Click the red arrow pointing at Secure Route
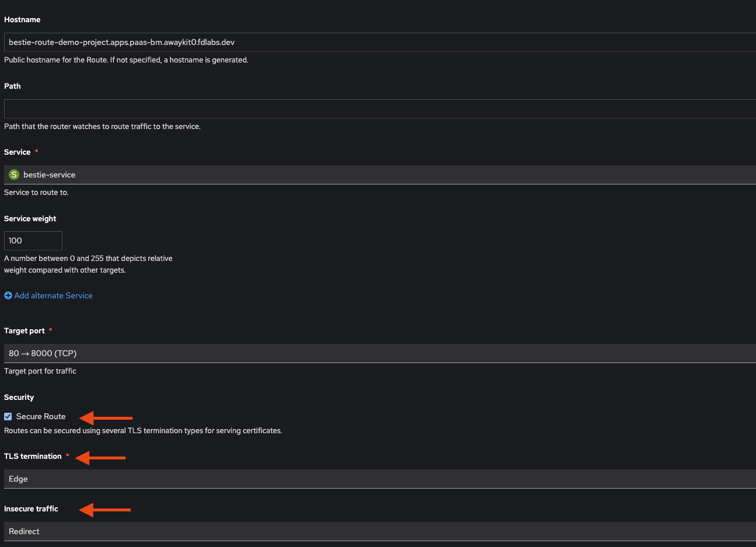This screenshot has width=756, height=547. (106, 417)
